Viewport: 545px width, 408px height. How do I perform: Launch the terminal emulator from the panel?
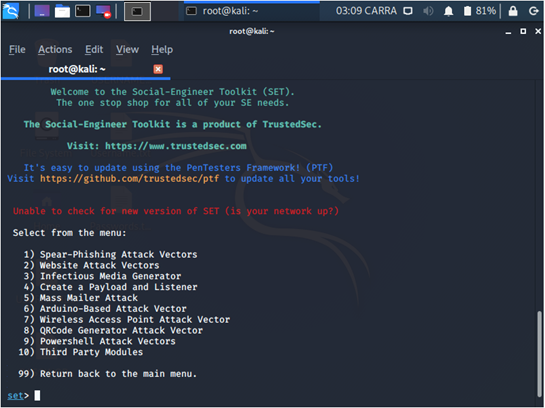[83, 11]
